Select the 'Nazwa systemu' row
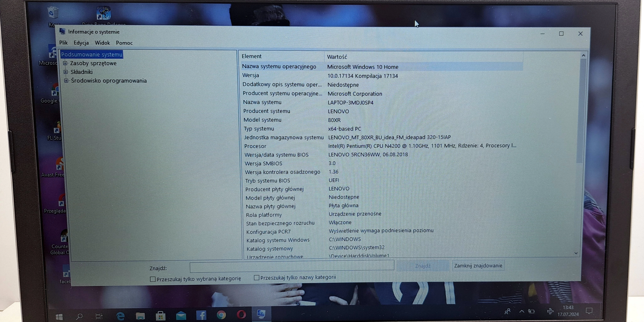Screen dimensions: 644x322 (x=382, y=102)
